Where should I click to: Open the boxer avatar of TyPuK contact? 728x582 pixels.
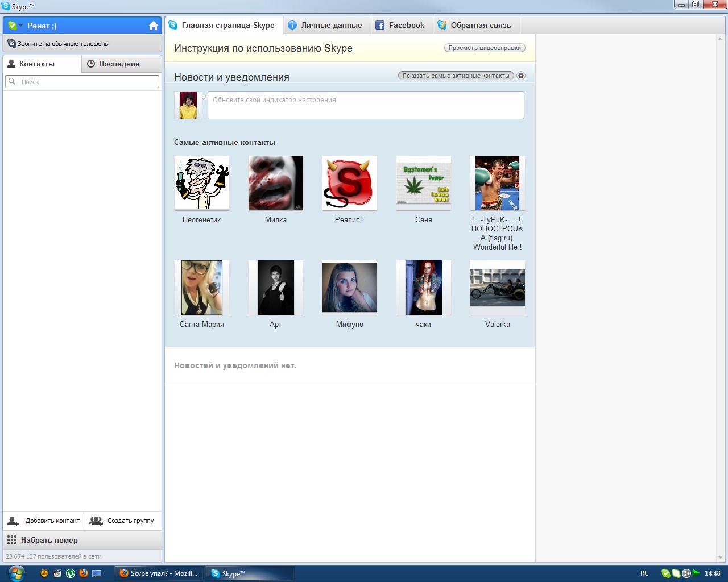point(498,183)
